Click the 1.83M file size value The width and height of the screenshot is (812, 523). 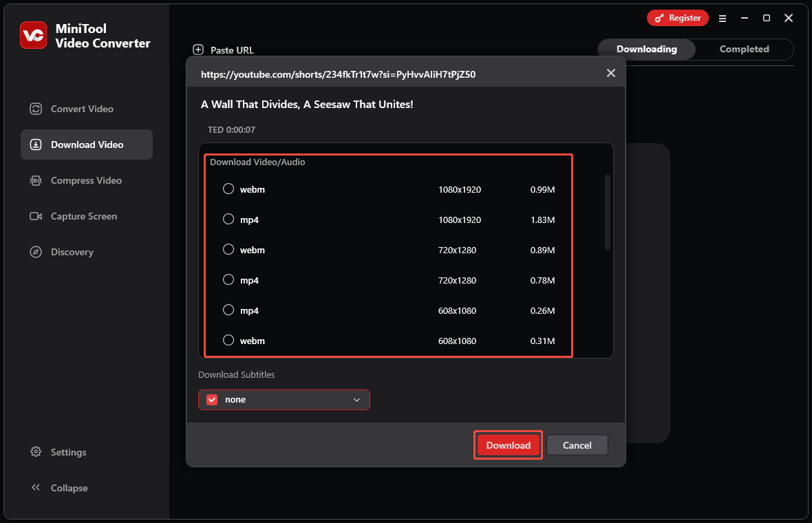coord(542,220)
